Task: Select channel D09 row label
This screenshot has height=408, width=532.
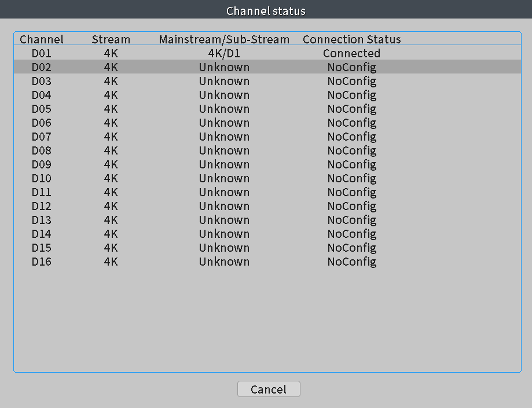Action: pyautogui.click(x=42, y=164)
